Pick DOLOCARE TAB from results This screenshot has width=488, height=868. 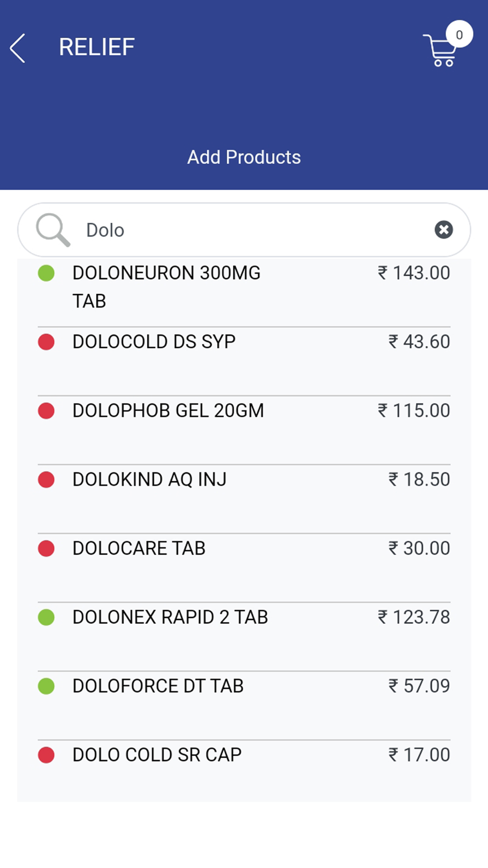pyautogui.click(x=139, y=548)
